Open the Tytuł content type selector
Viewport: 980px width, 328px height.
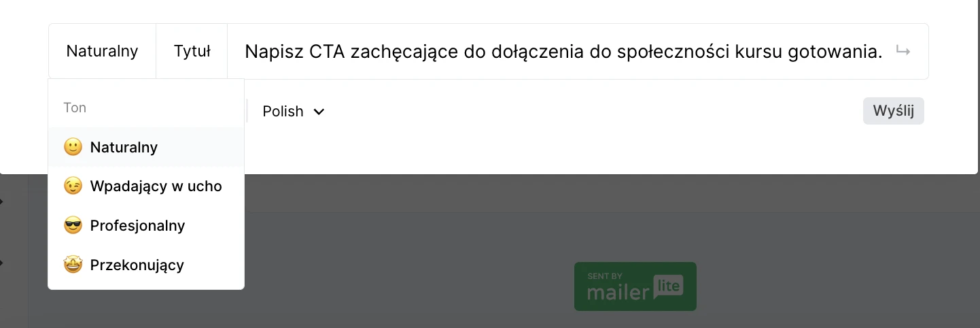click(x=192, y=51)
